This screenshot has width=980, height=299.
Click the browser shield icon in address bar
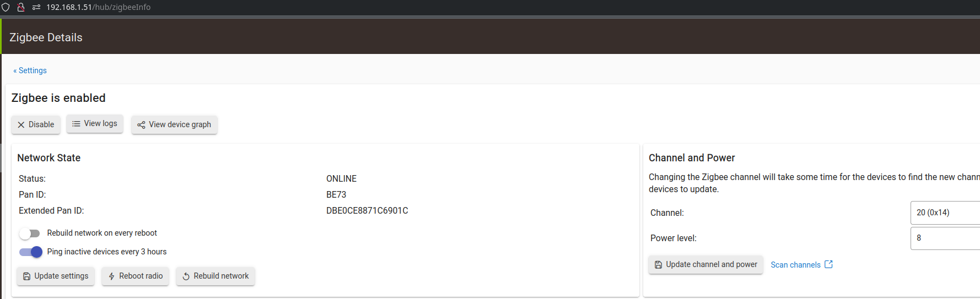[x=6, y=7]
